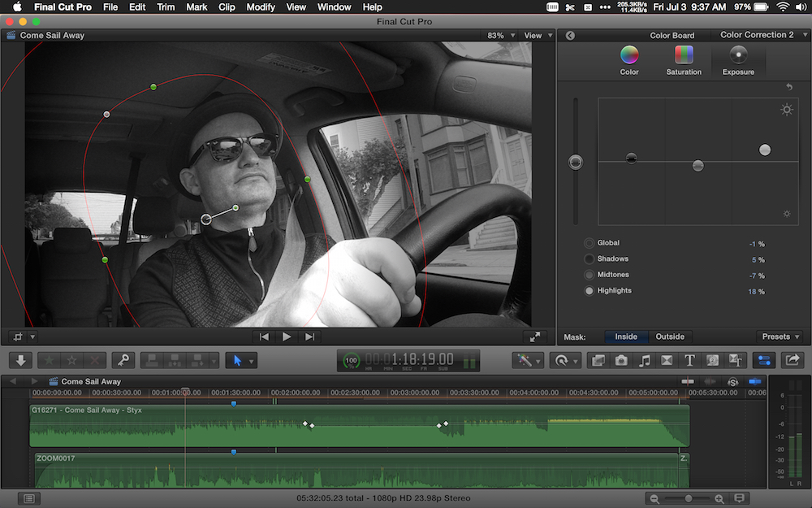Show the audio meters from the dashboard

(x=469, y=361)
